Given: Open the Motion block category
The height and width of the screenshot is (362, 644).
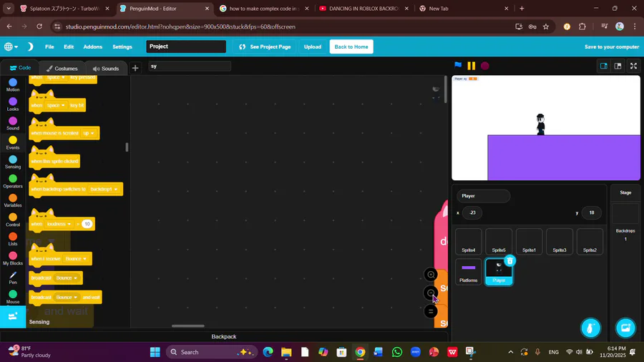Looking at the screenshot, I should tap(13, 85).
